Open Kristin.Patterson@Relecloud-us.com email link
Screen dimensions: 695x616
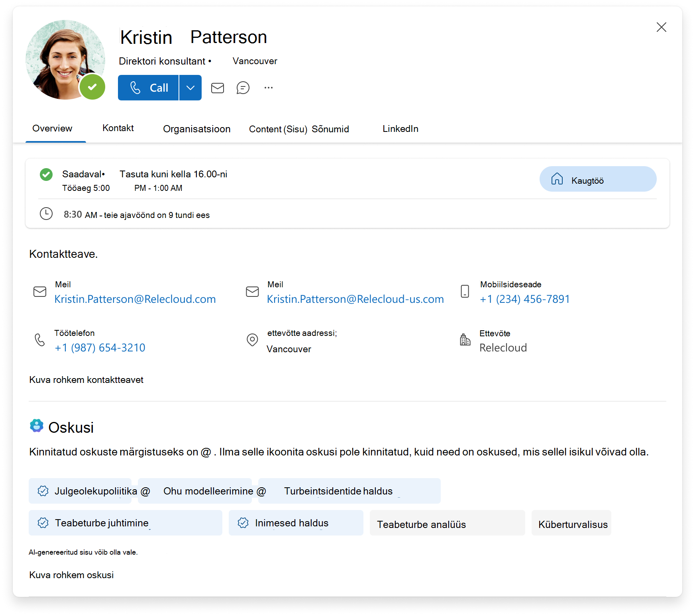click(355, 299)
